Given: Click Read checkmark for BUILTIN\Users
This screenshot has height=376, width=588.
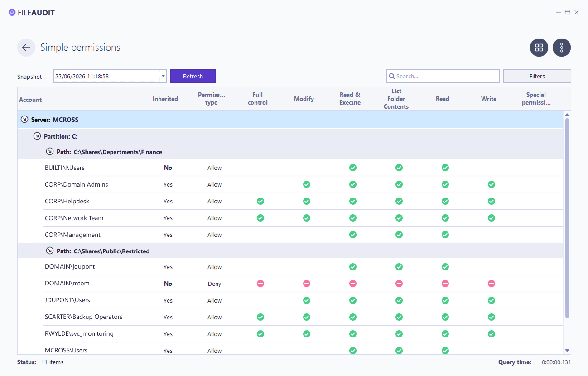Looking at the screenshot, I should click(445, 168).
